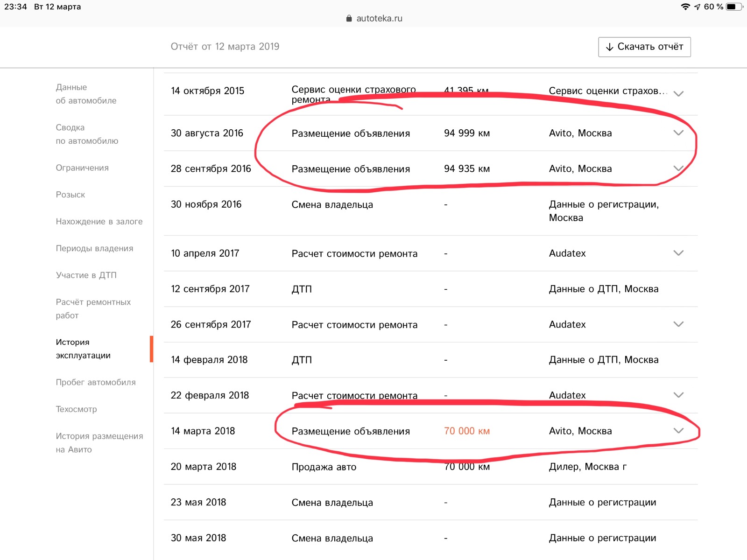Expand the 30 августа 2016 Avito listing
Viewport: 747px width, 560px height.
pyautogui.click(x=678, y=133)
